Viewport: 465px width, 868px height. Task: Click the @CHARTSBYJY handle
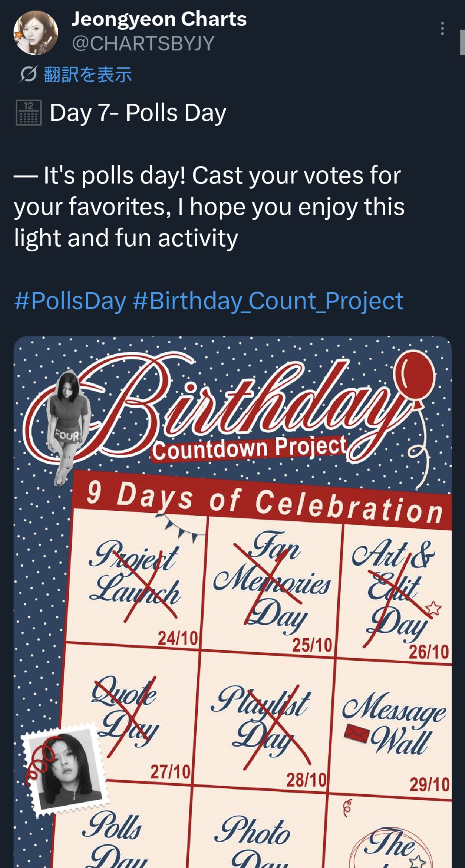click(x=143, y=43)
